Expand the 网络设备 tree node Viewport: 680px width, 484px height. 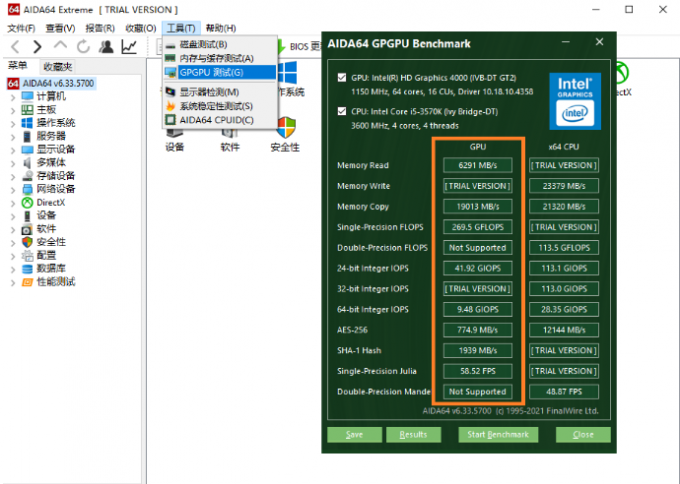(13, 190)
